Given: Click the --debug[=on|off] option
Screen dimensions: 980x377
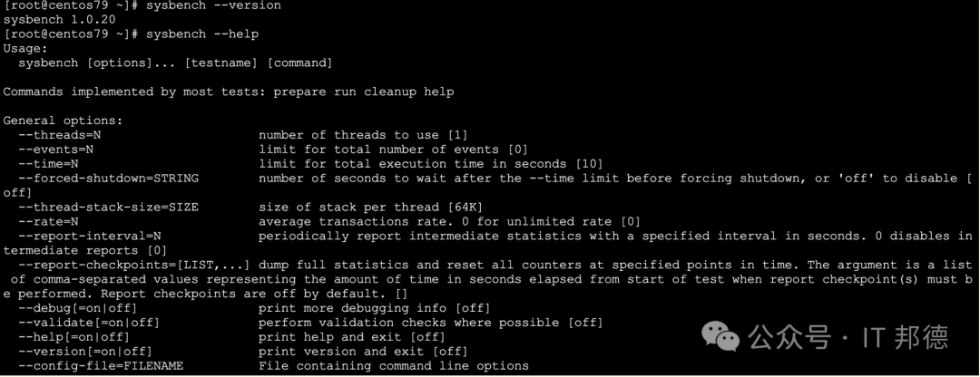Looking at the screenshot, I should (77, 308).
